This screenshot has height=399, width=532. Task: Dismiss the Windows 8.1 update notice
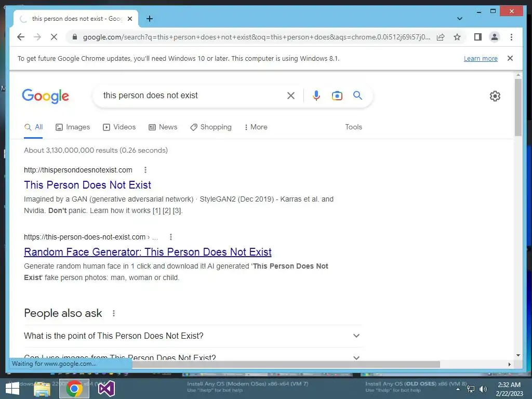(x=510, y=58)
